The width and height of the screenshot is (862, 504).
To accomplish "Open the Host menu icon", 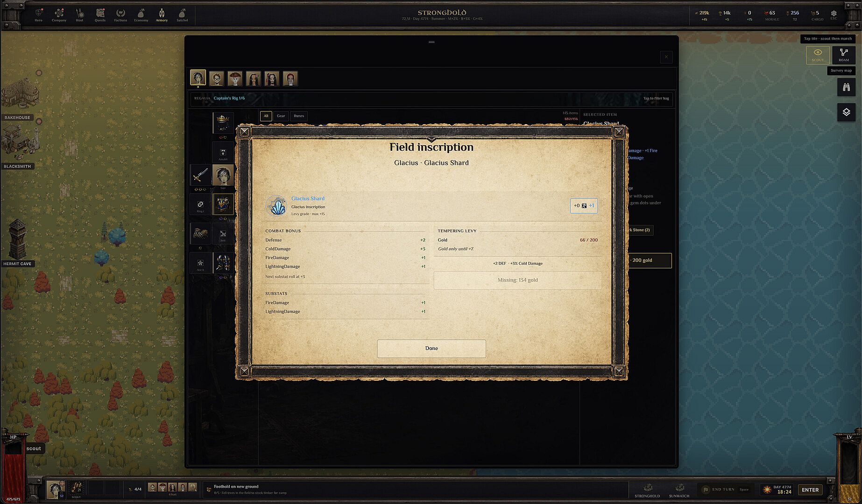I will pyautogui.click(x=79, y=15).
